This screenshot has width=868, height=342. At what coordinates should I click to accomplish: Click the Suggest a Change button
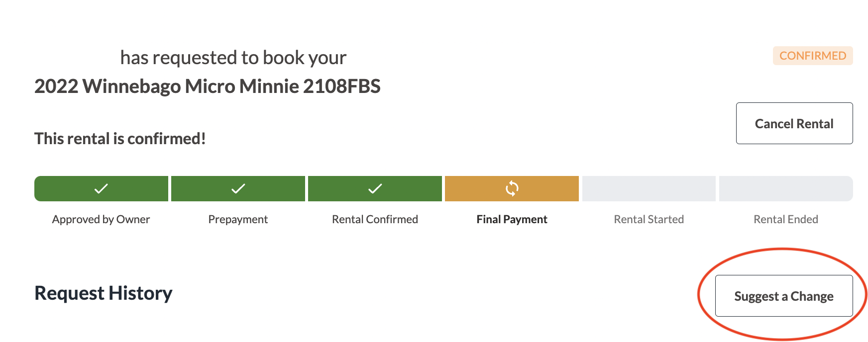click(784, 296)
